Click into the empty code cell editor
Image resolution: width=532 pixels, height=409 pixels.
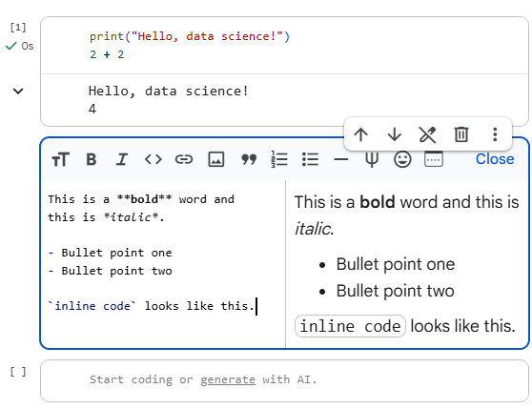(284, 380)
